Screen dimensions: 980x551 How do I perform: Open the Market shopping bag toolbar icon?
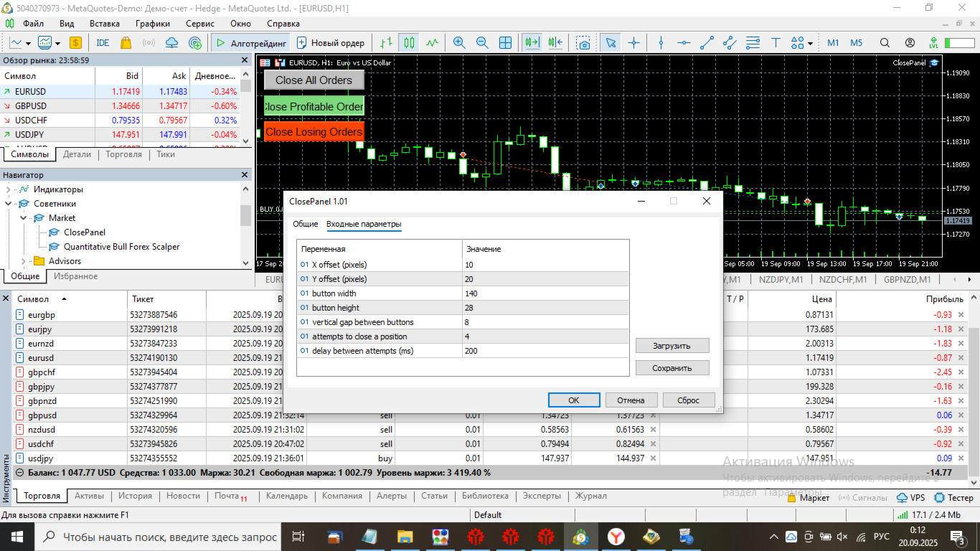click(126, 43)
